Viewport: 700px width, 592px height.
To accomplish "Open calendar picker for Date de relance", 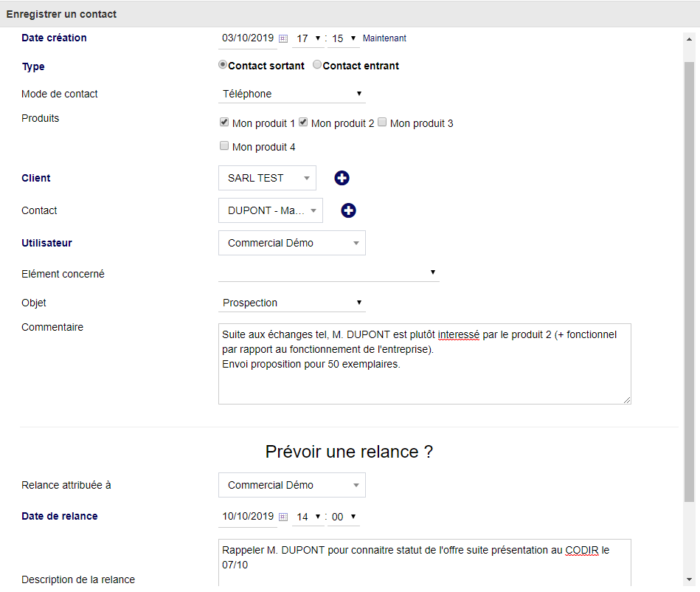I will 283,517.
